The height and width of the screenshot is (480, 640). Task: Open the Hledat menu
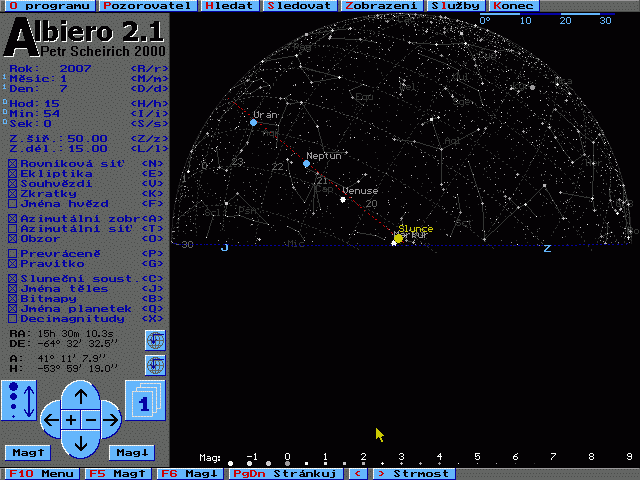[x=230, y=6]
